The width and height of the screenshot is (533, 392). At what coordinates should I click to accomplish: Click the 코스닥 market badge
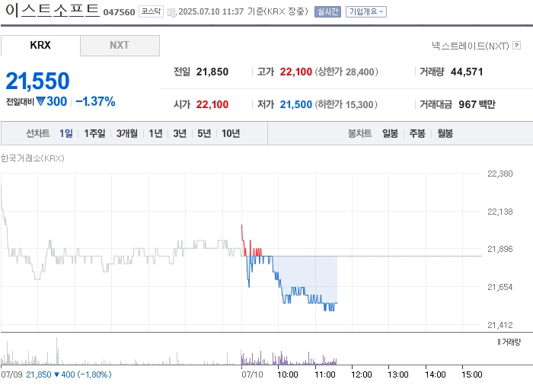151,11
